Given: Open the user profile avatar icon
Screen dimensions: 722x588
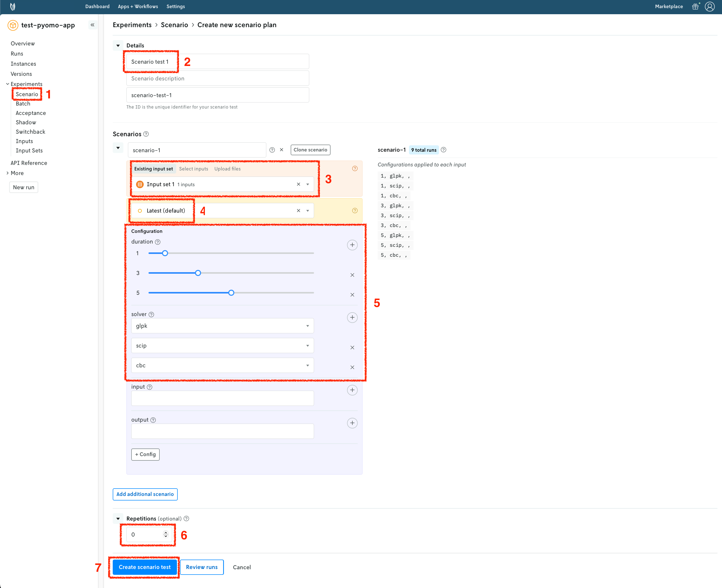Looking at the screenshot, I should [710, 6].
